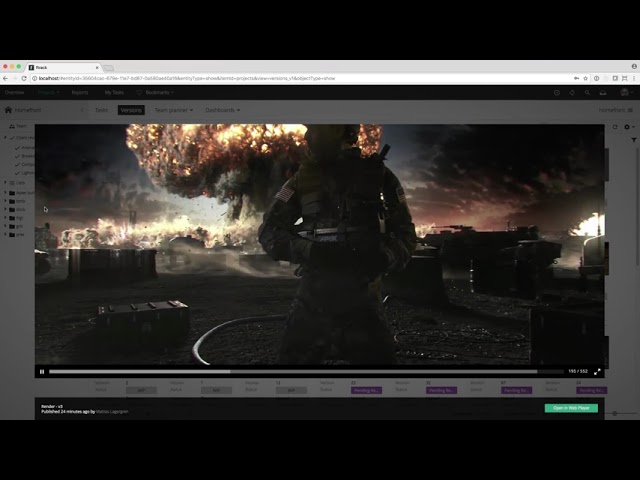Open the Overview menu item
The image size is (640, 480).
coord(14,92)
